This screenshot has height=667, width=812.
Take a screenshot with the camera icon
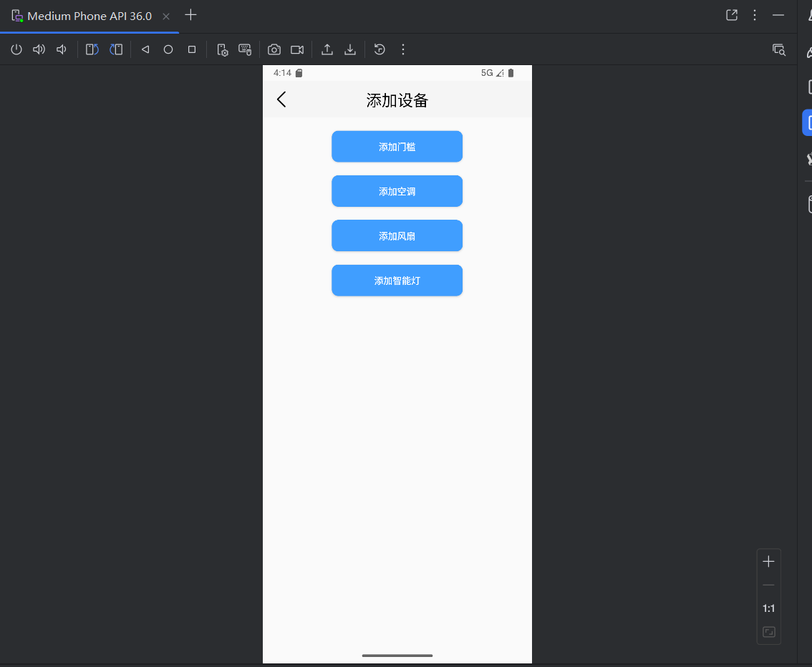pos(274,49)
